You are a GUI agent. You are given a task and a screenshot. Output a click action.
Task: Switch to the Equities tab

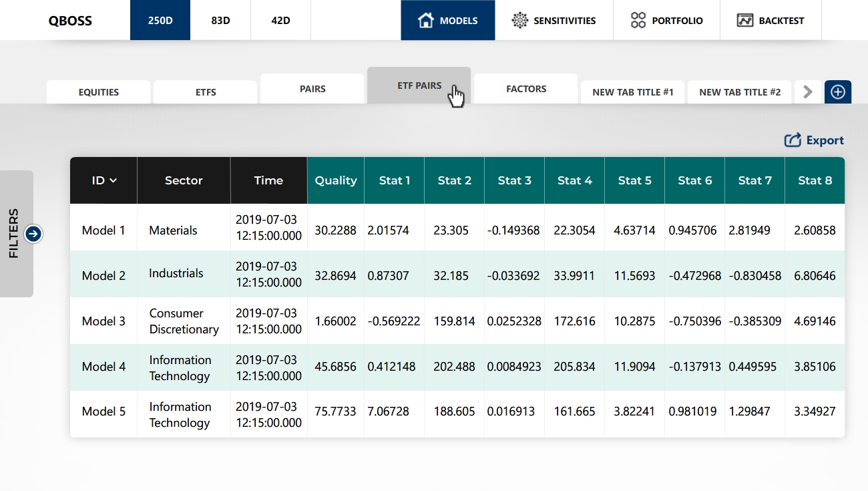(98, 92)
